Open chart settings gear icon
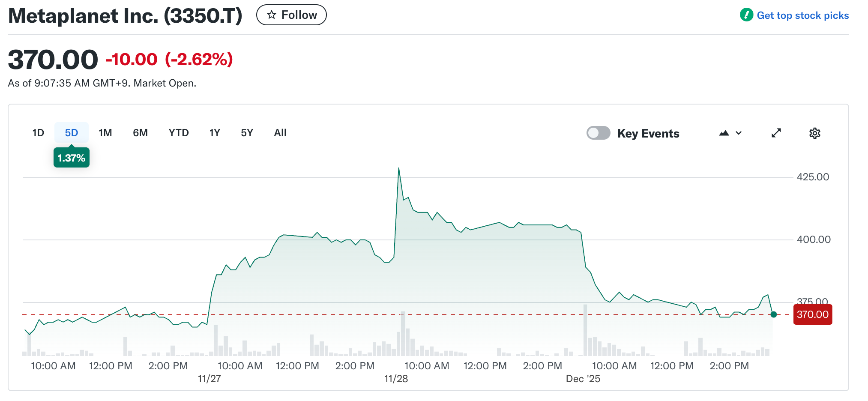 pos(814,133)
